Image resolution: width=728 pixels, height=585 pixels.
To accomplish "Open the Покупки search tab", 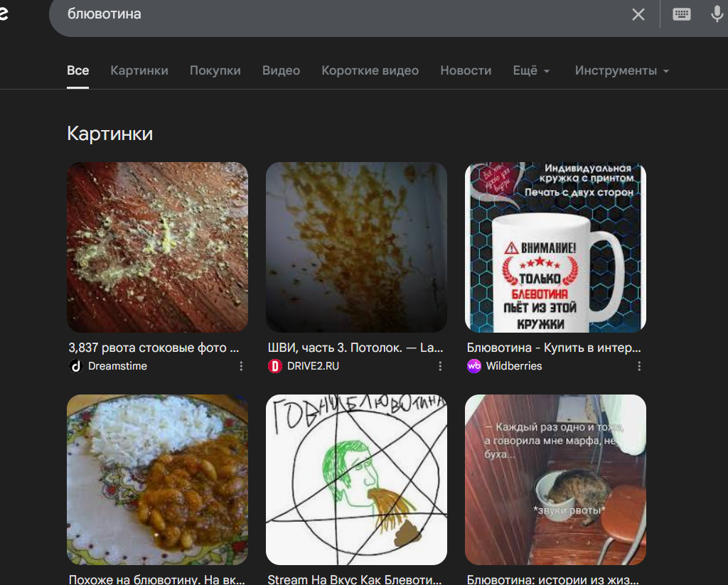I will [x=215, y=71].
